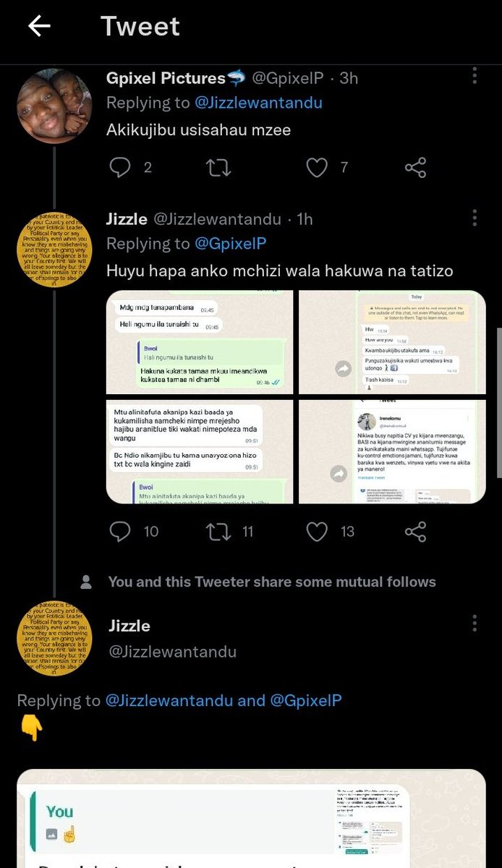
Task: View top-left WhatsApp screenshot image
Action: tap(200, 343)
